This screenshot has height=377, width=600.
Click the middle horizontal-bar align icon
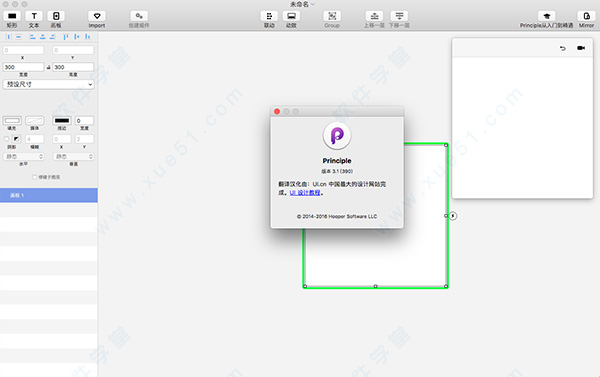click(x=43, y=37)
